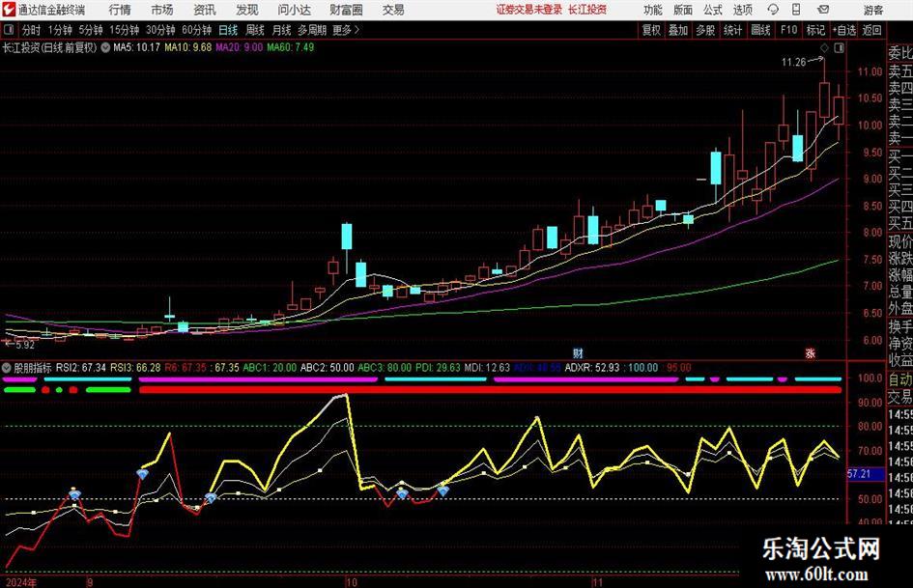
Task: Click the 画线 drawing button
Action: 760,30
